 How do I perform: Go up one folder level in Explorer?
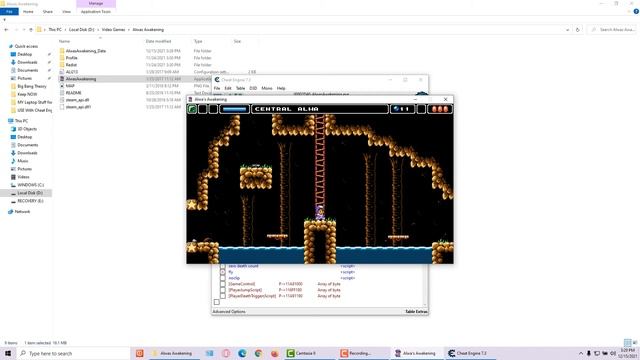coord(31,30)
